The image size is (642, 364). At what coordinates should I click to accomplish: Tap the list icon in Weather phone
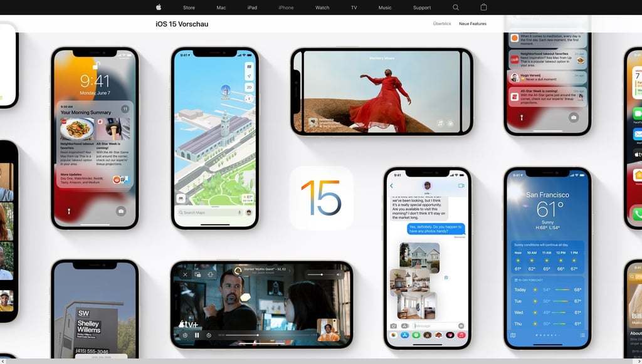point(582,335)
